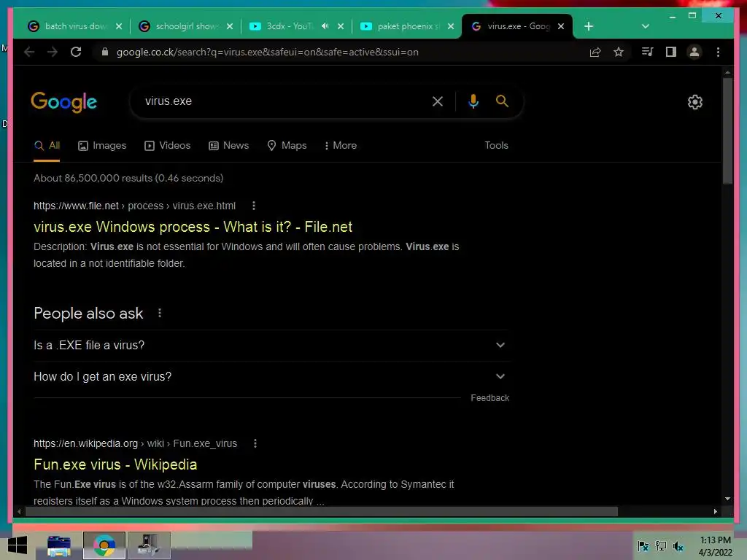Click the scroll right arrow

pos(715,511)
